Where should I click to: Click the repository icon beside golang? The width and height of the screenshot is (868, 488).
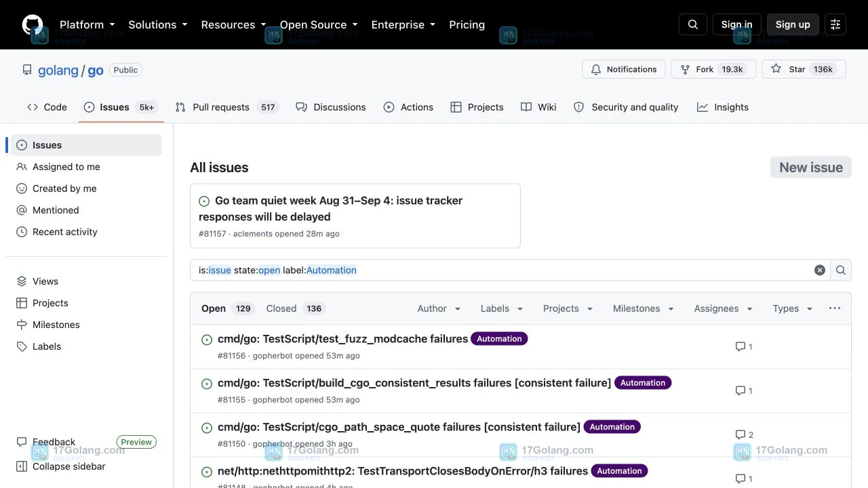point(27,70)
